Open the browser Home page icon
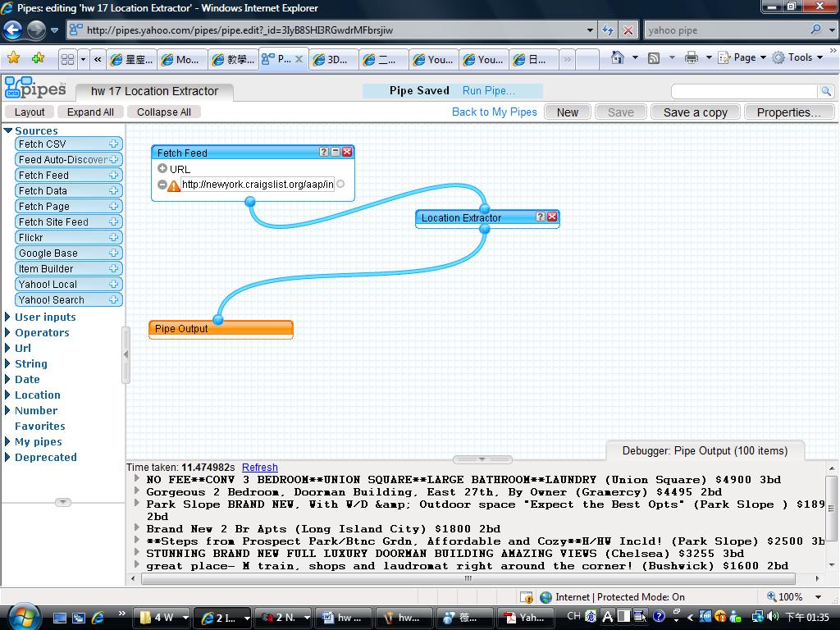840x630 pixels. tap(617, 57)
